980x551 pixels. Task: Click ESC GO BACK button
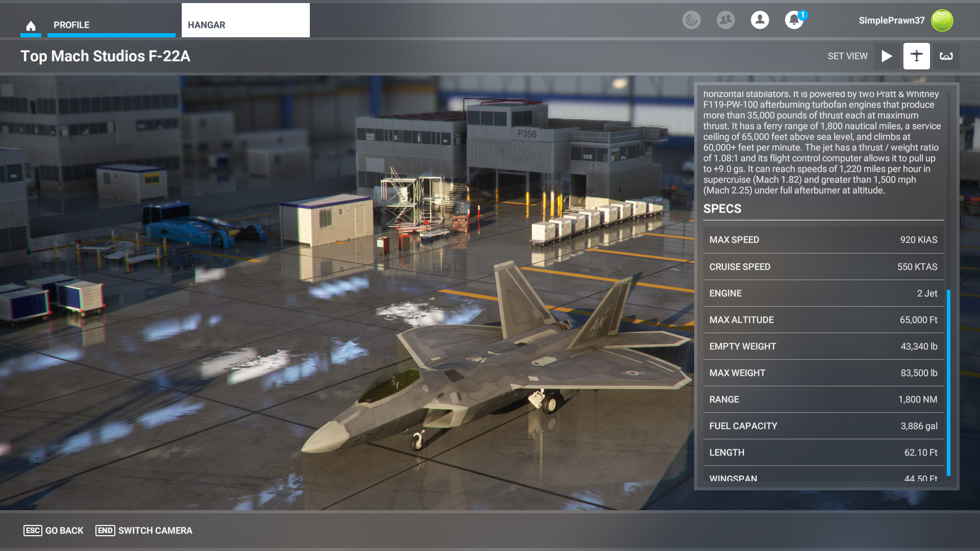[x=54, y=531]
